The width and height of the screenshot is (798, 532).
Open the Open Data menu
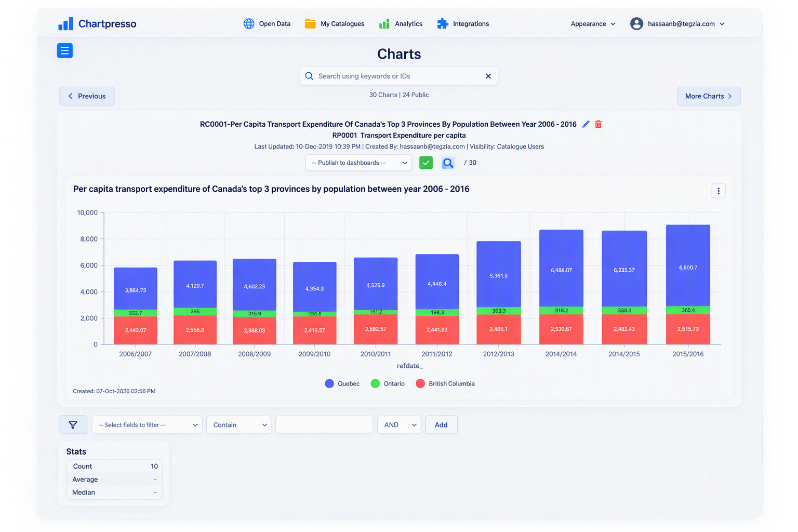pos(267,24)
